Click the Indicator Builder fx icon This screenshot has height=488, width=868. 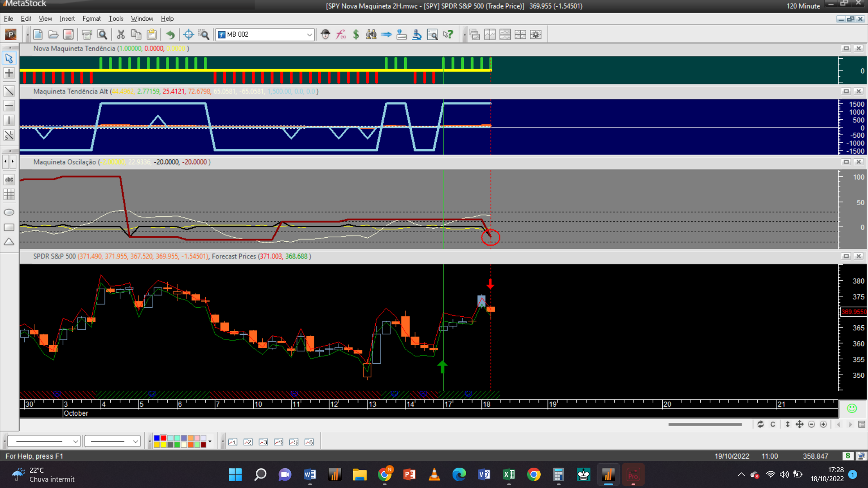click(x=341, y=34)
